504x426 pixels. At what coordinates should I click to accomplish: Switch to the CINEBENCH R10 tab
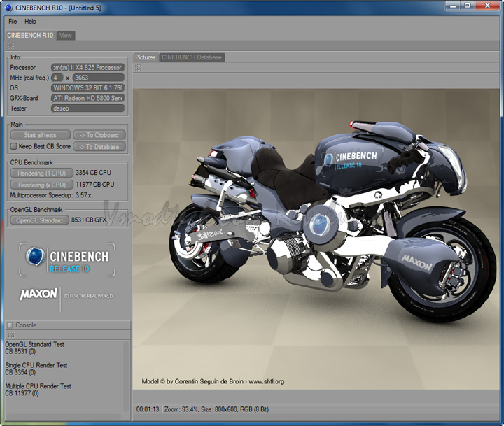click(x=30, y=36)
